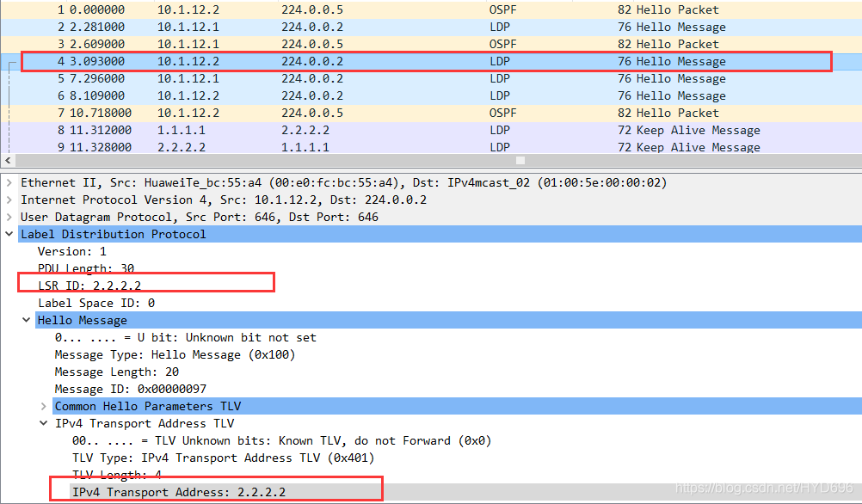The height and width of the screenshot is (504, 862).
Task: Select the Message Length: 20 field
Action: coord(116,372)
